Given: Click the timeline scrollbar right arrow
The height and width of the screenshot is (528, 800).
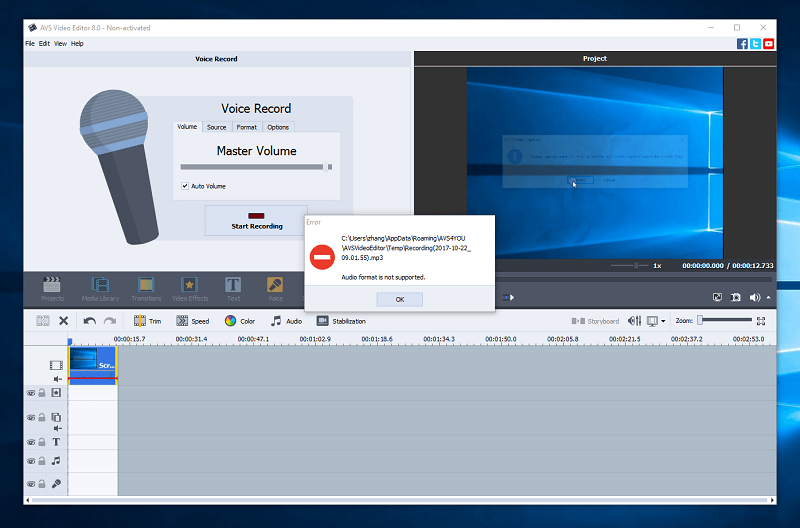Looking at the screenshot, I should point(772,500).
